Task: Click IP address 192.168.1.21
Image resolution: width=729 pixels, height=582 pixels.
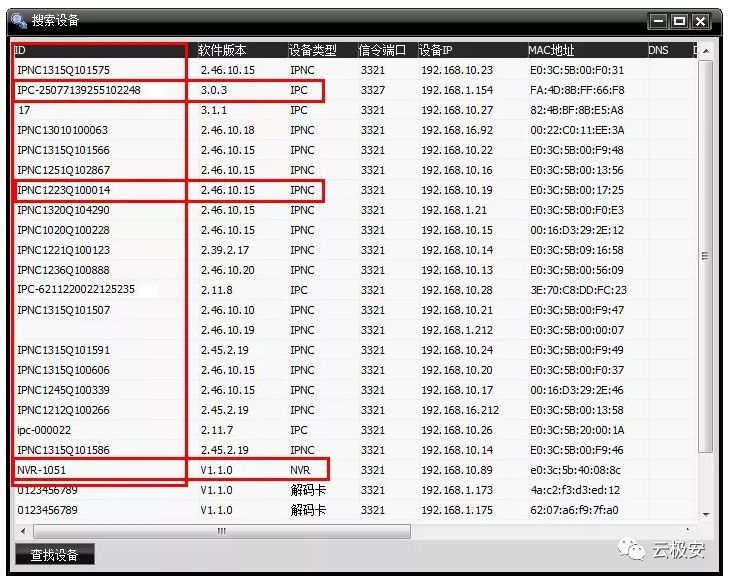Action: pyautogui.click(x=454, y=210)
